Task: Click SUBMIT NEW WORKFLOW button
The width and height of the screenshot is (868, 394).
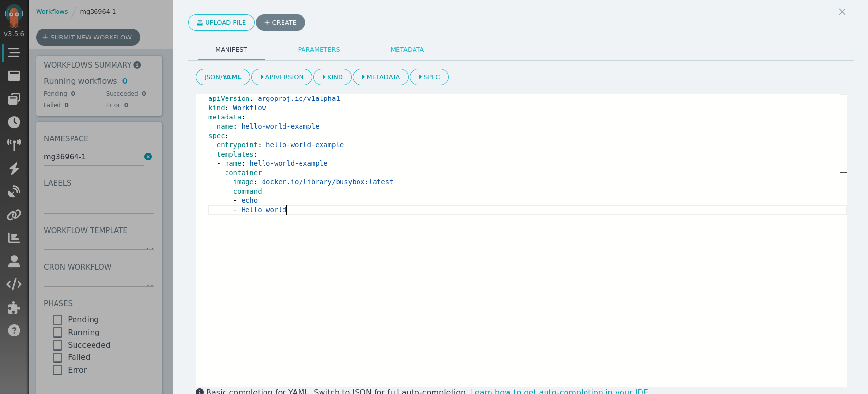Action: (88, 37)
